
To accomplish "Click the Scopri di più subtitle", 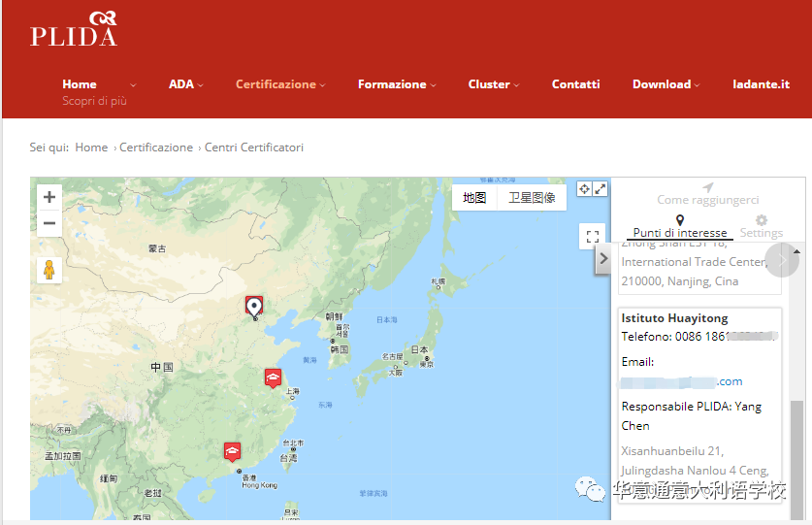I will 94,101.
